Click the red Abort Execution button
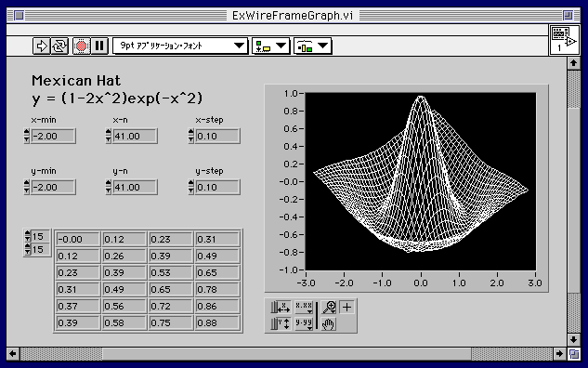Image resolution: width=588 pixels, height=368 pixels. (81, 46)
